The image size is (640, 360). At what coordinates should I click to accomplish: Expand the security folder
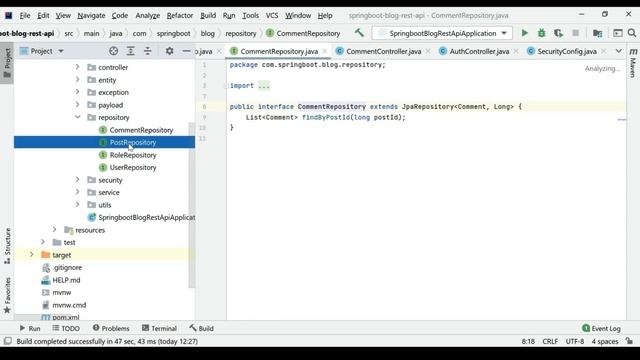[78, 180]
